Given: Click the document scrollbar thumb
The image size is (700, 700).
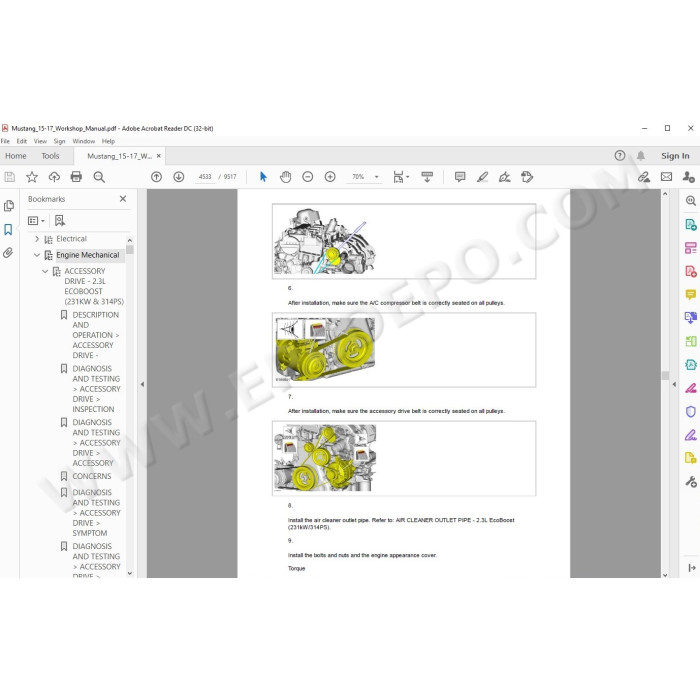Looking at the screenshot, I should 665,375.
